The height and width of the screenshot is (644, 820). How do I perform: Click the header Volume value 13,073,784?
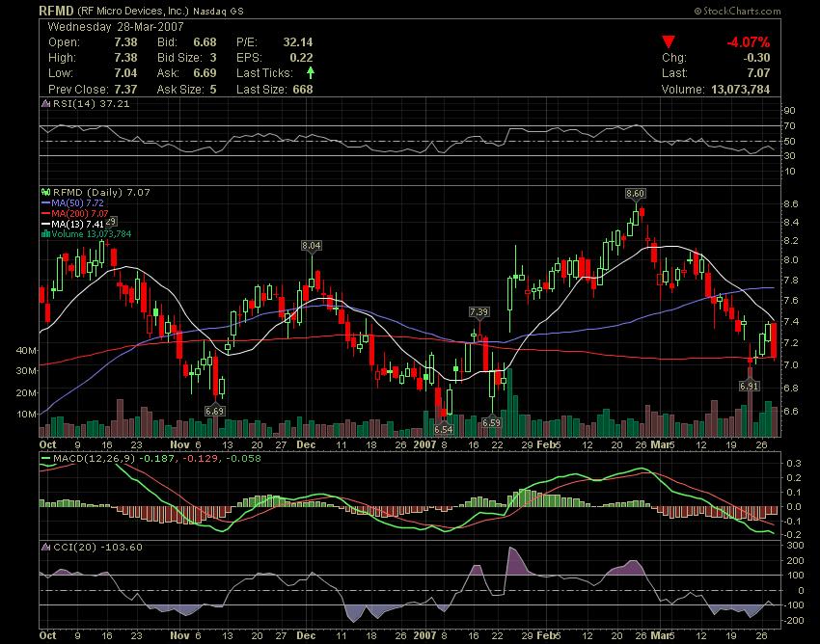point(741,90)
